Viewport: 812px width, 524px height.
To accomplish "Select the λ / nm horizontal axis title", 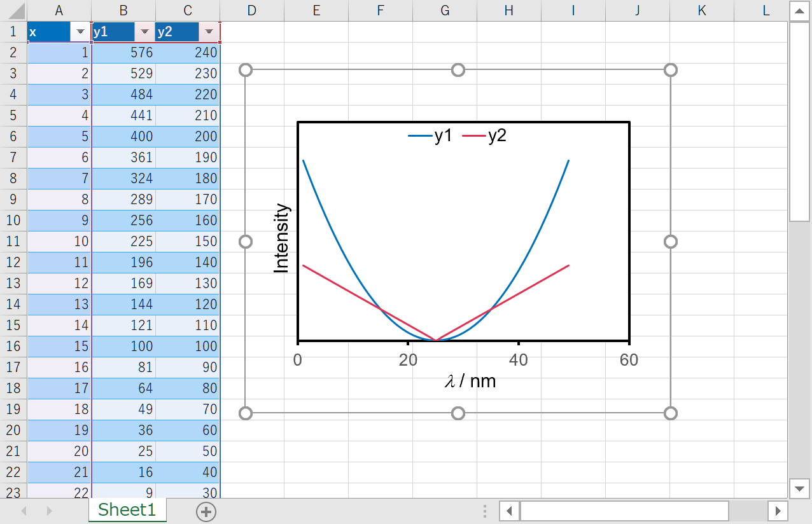I will coord(470,381).
